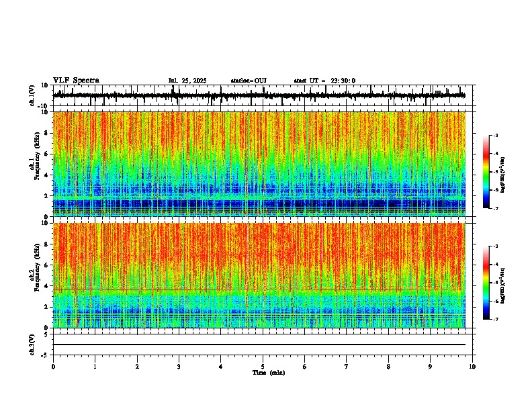The width and height of the screenshot is (532, 411).
Task: Click the ch.1 spectrogram color scale bar
Action: pyautogui.click(x=486, y=172)
